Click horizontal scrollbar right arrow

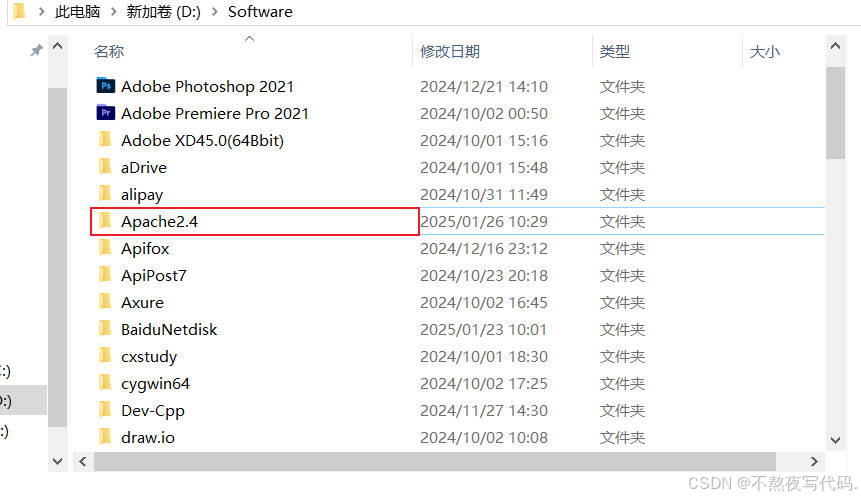coord(814,461)
